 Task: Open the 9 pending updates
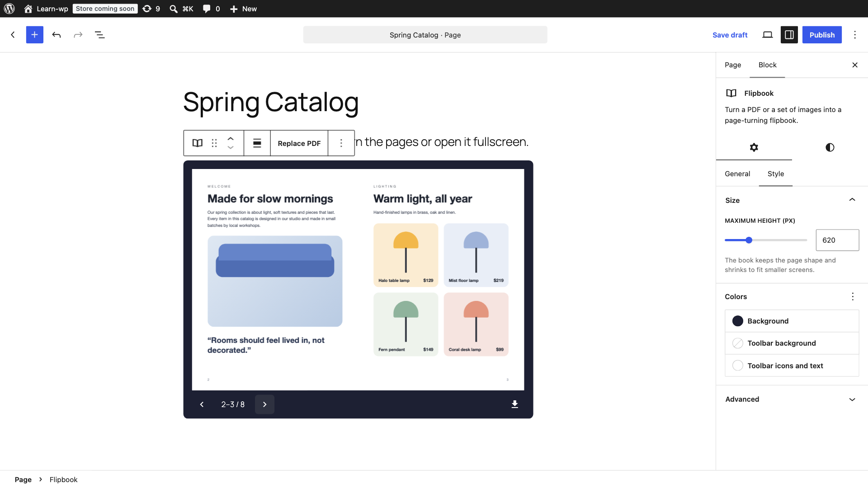[x=151, y=9]
